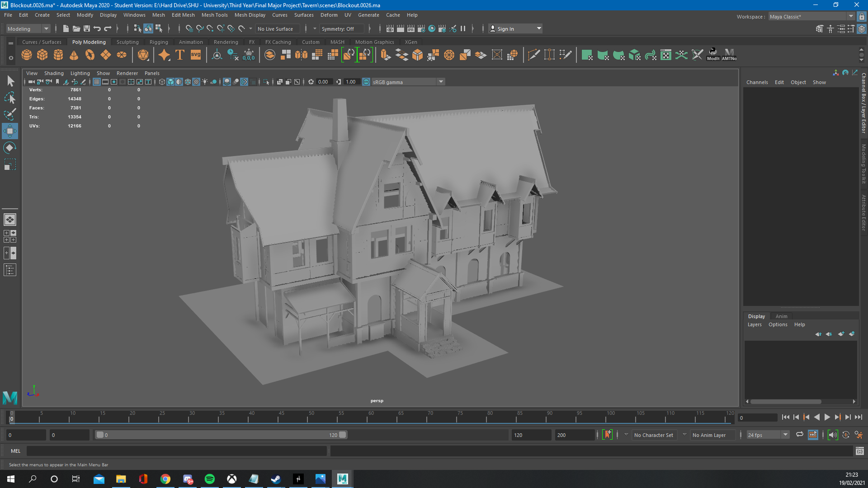Toggle Auto Keyframe button
Image resolution: width=868 pixels, height=488 pixels.
pos(845,435)
